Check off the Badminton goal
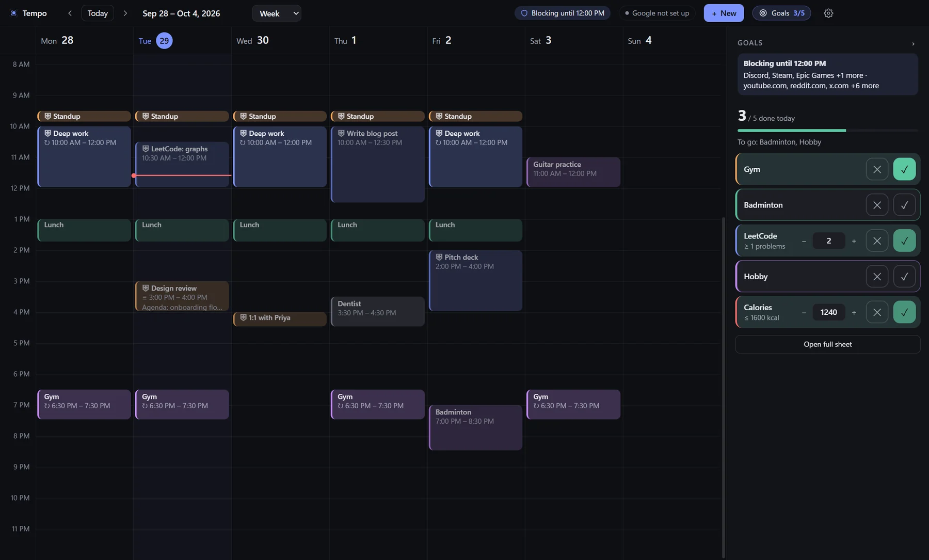Screen dimensions: 929x560 click(x=904, y=205)
